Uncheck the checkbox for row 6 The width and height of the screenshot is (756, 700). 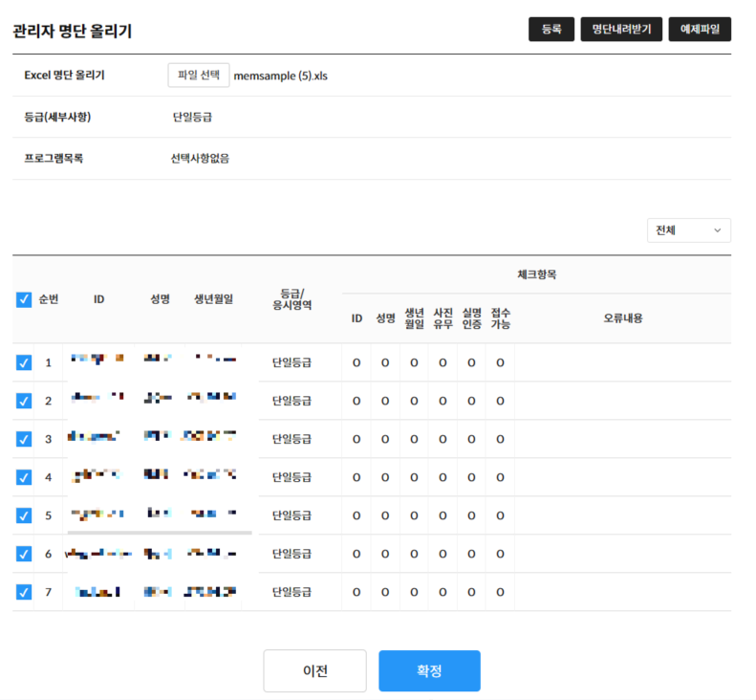click(x=24, y=554)
